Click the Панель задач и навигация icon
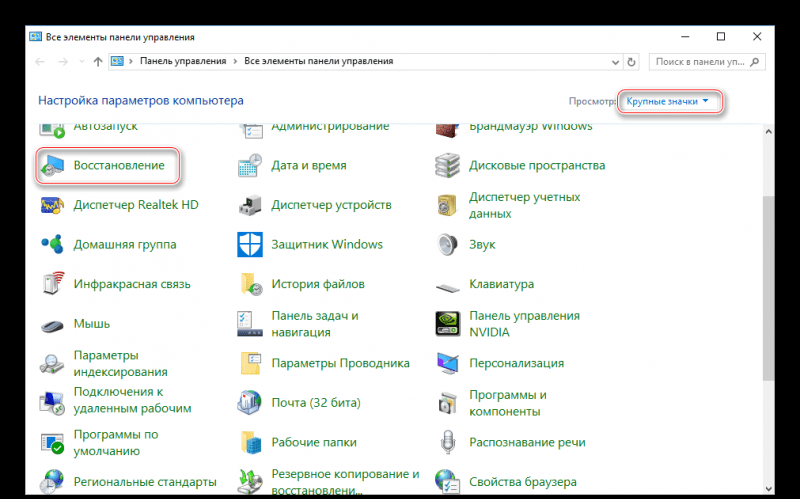 (250, 324)
